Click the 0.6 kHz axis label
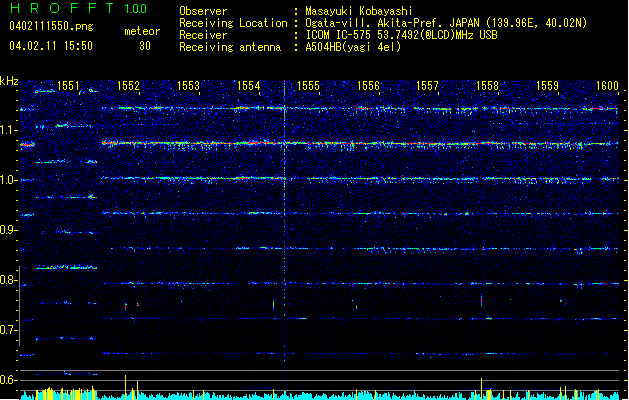Image resolution: width=629 pixels, height=400 pixels. pos(8,380)
